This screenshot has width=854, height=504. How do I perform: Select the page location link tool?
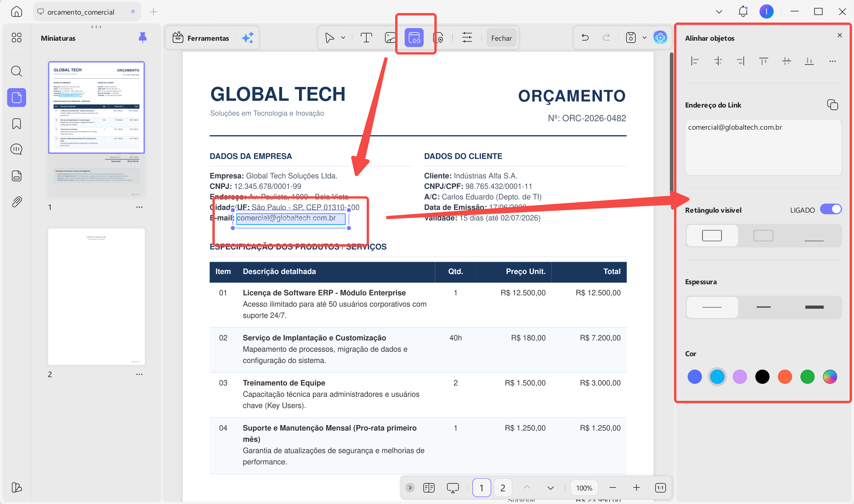tap(438, 38)
